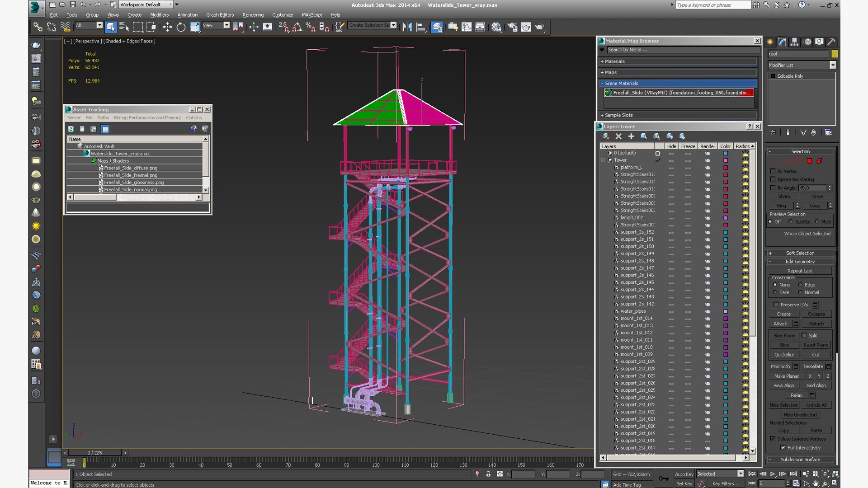Open Bitmap Performance and Memory menu
Screen dimensions: 868x488
click(x=147, y=117)
